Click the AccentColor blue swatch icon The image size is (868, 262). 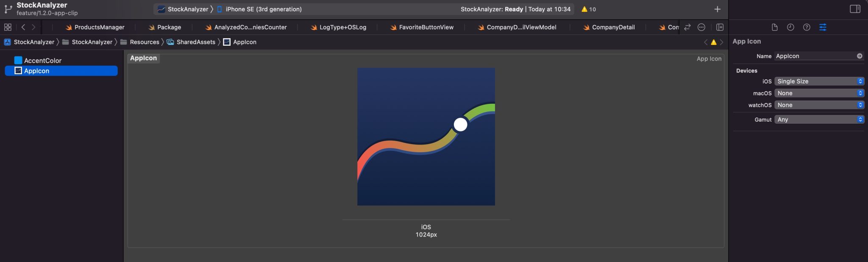pos(18,61)
